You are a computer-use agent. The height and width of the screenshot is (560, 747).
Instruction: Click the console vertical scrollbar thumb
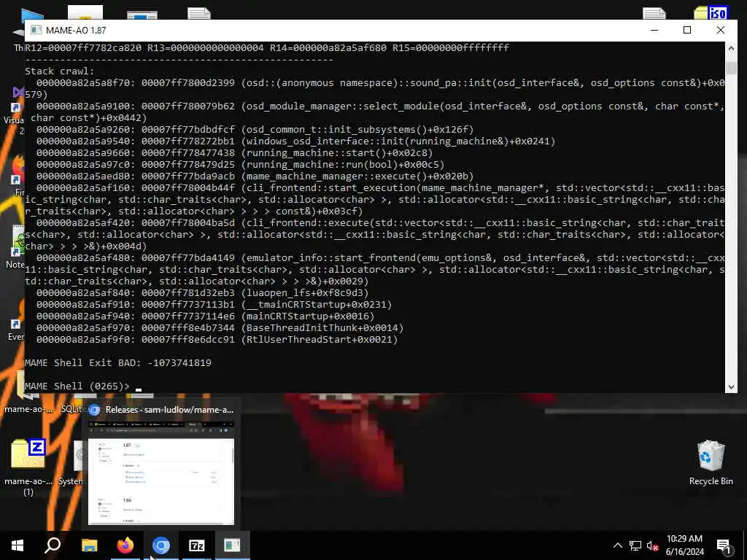coord(731,68)
